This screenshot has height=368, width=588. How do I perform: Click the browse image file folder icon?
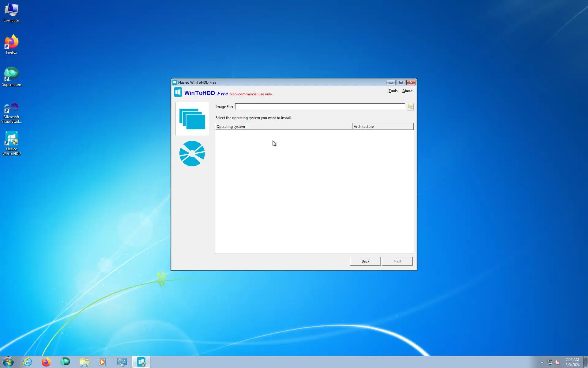pyautogui.click(x=410, y=107)
